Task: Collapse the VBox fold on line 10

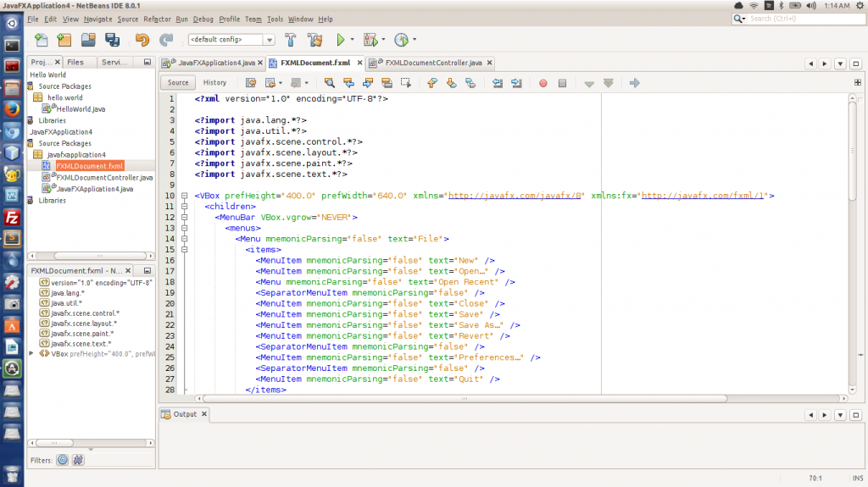Action: [x=184, y=196]
